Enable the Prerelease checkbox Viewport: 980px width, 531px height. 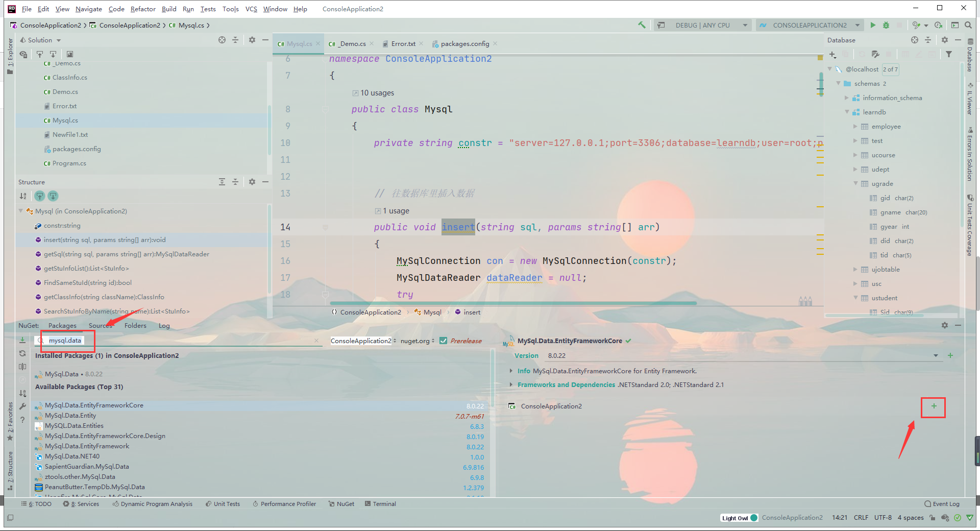click(444, 341)
